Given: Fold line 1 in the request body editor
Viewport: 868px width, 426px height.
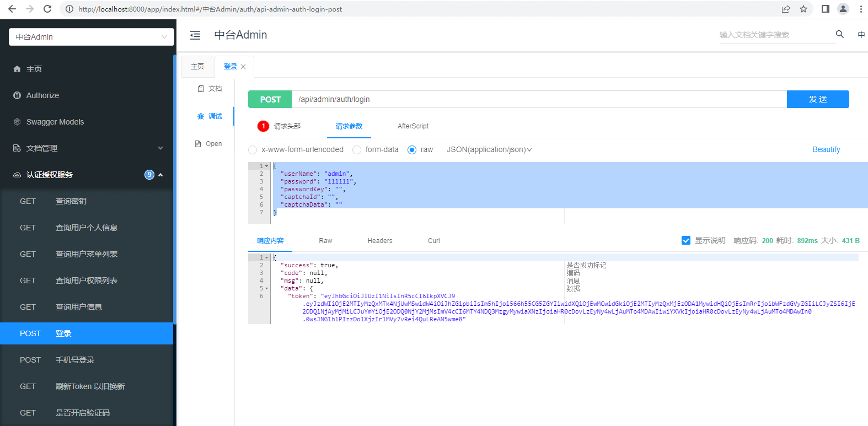Looking at the screenshot, I should point(267,166).
